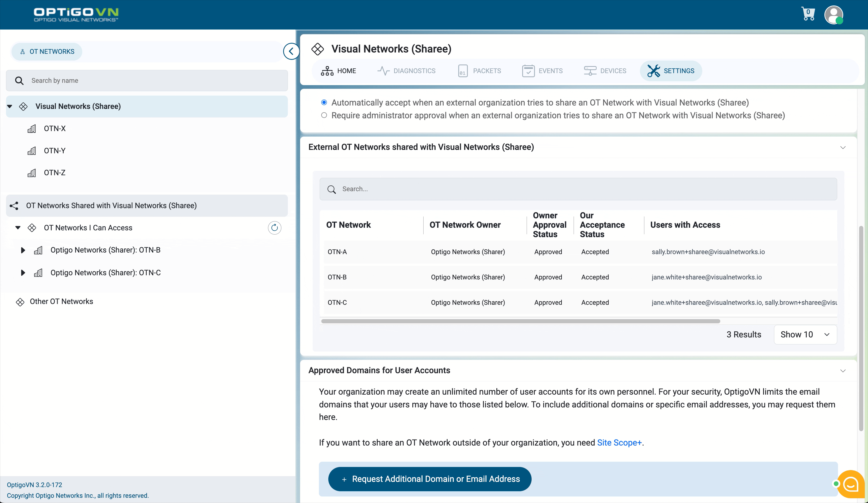Click the diamond icon of OT Networks I Can Access

tap(32, 228)
